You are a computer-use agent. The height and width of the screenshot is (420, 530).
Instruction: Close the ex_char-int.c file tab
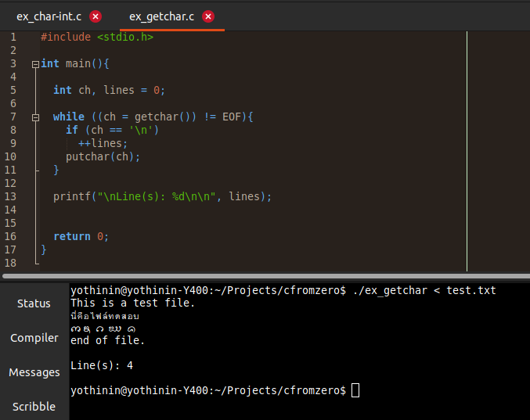(x=96, y=16)
